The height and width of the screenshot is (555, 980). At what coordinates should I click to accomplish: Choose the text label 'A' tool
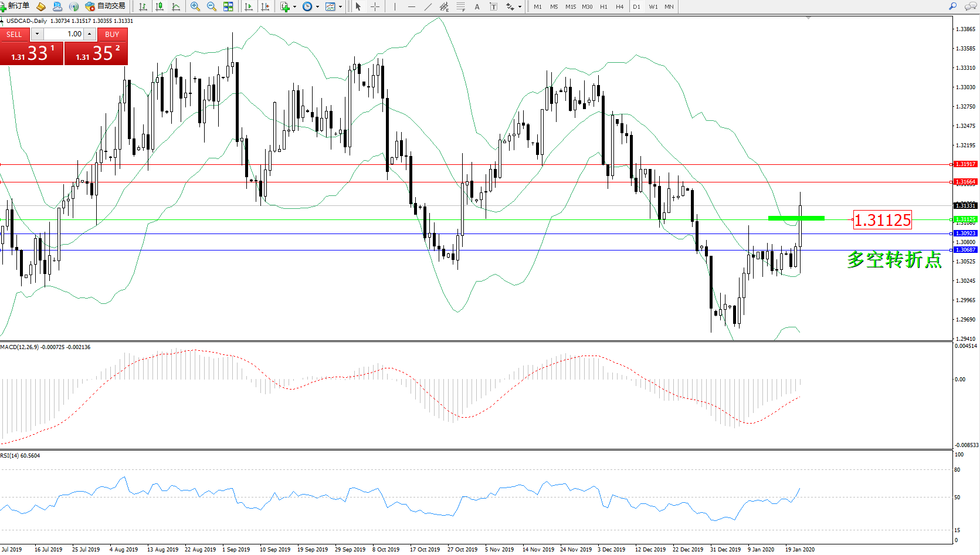pyautogui.click(x=477, y=6)
